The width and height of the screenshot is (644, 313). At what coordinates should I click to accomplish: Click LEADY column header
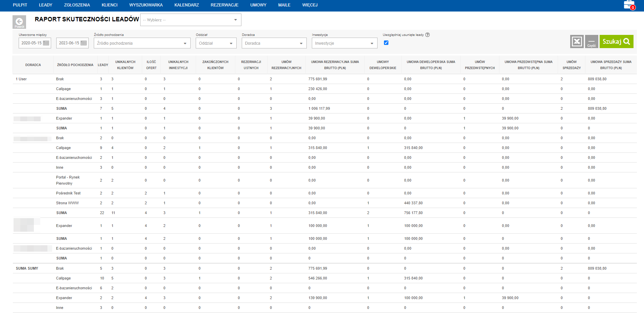(x=103, y=65)
